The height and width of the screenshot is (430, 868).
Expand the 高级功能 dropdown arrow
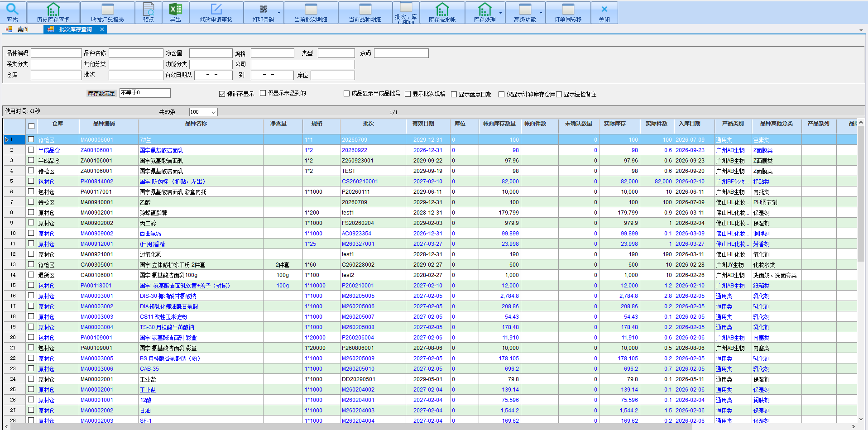click(x=541, y=13)
